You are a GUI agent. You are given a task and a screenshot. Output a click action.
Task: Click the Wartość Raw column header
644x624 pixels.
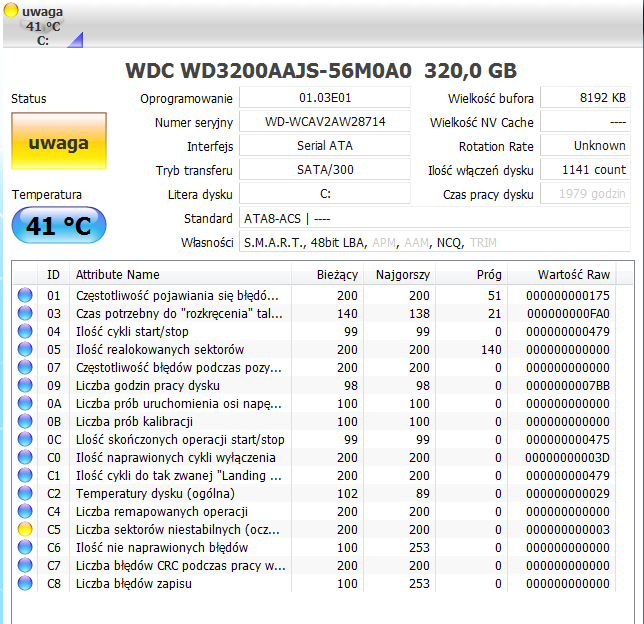click(x=562, y=274)
